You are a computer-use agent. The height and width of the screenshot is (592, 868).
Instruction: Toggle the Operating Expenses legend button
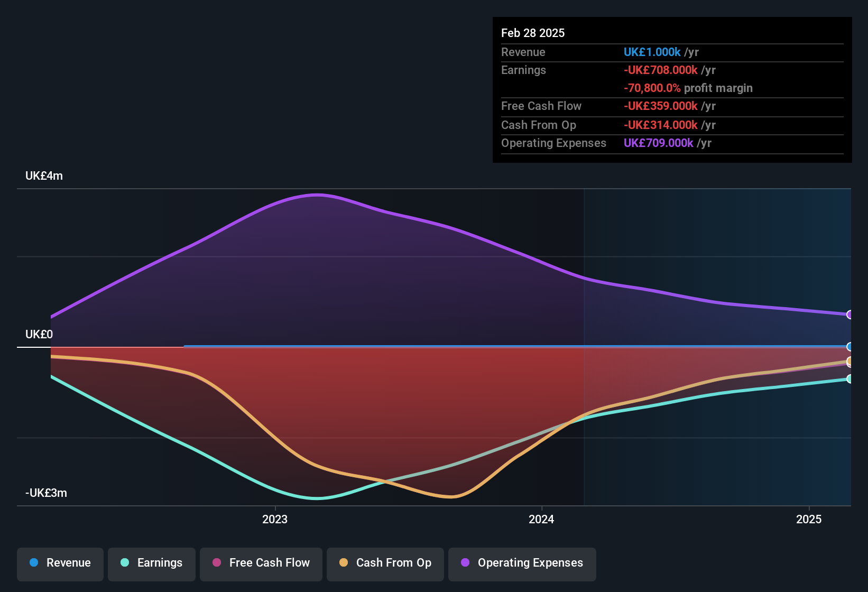click(x=522, y=565)
